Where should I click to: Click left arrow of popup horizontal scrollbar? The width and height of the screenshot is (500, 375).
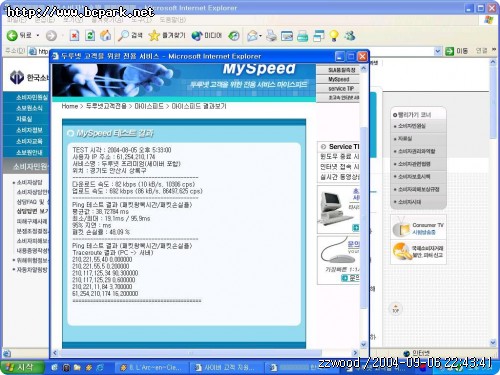(55, 353)
